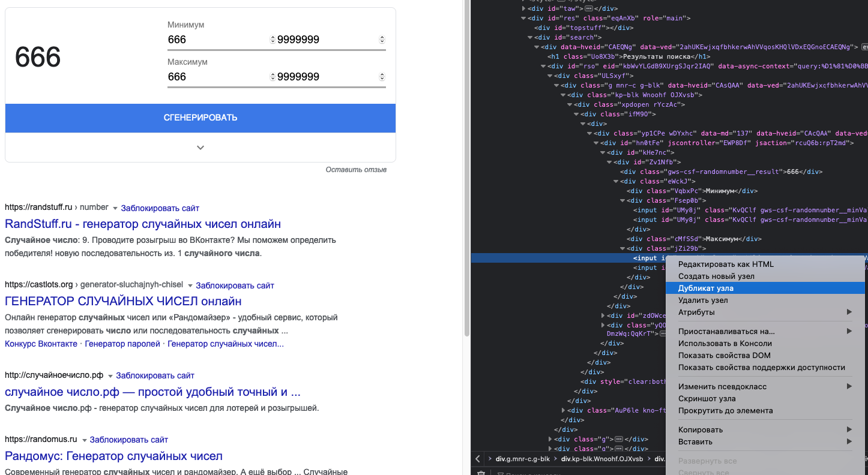Choose Скриншот узла menu entry
This screenshot has height=475, width=868.
pos(765,398)
